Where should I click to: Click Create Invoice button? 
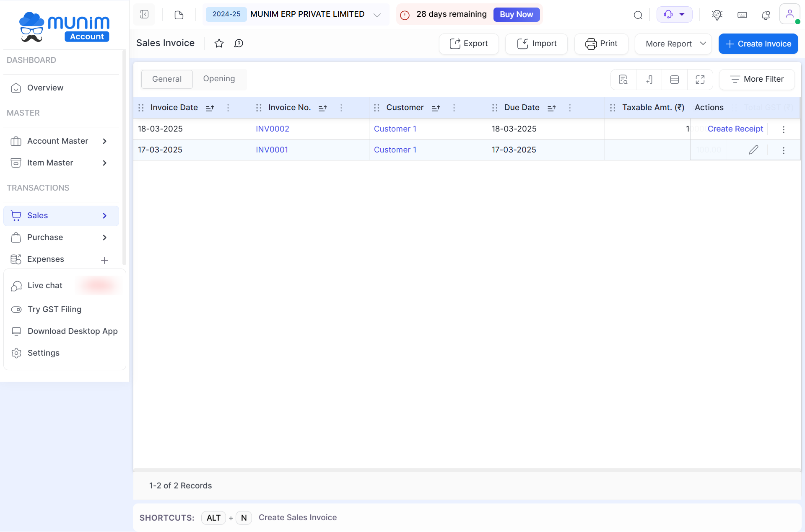click(758, 44)
